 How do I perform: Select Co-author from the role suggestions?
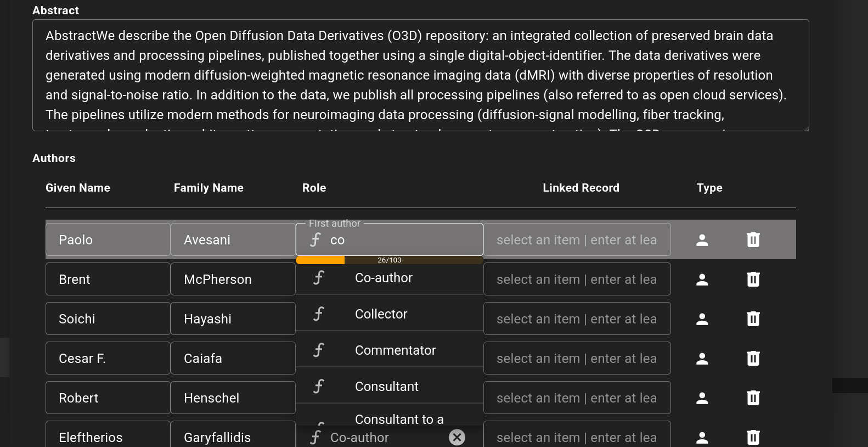pyautogui.click(x=390, y=278)
